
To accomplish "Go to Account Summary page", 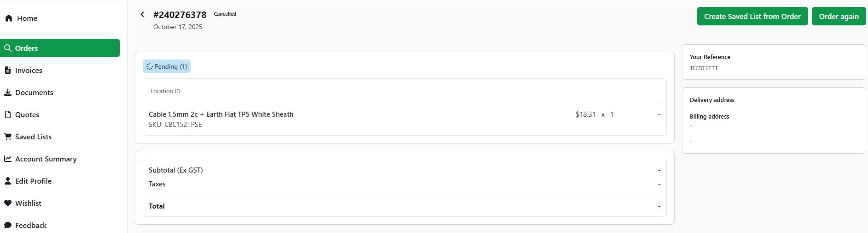I will point(46,159).
